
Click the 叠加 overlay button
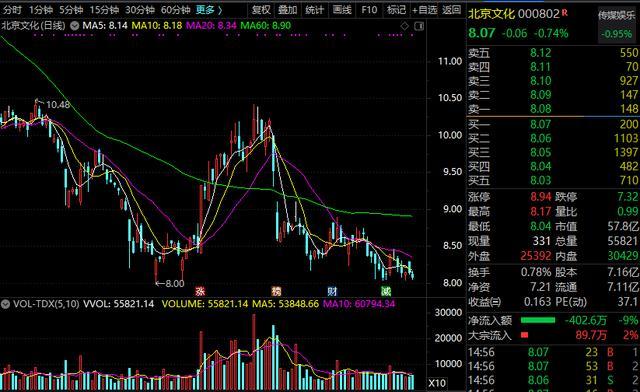[x=288, y=9]
